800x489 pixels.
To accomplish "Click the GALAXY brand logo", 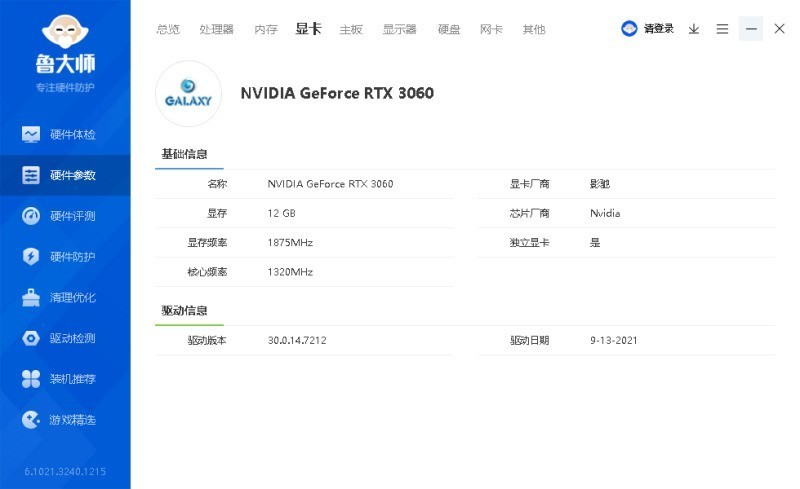I will [188, 93].
